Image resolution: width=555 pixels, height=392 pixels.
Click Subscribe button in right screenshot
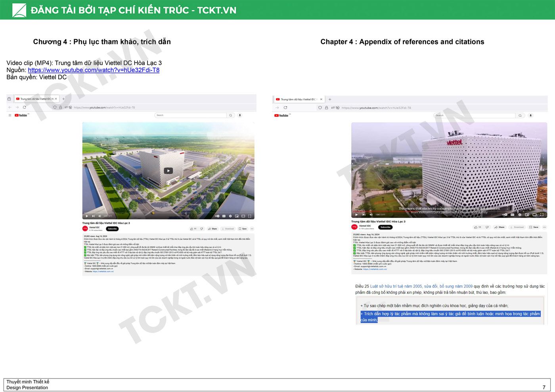point(385,227)
